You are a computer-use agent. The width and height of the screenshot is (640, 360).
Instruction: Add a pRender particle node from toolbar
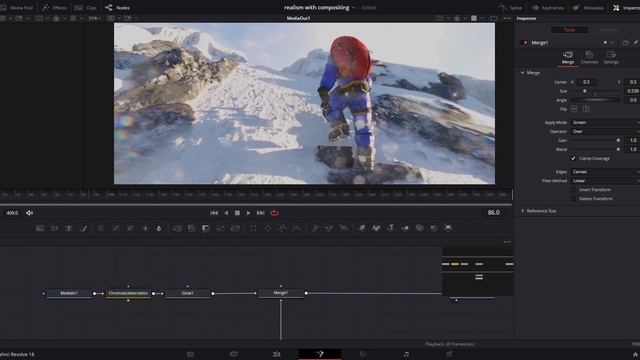click(344, 228)
